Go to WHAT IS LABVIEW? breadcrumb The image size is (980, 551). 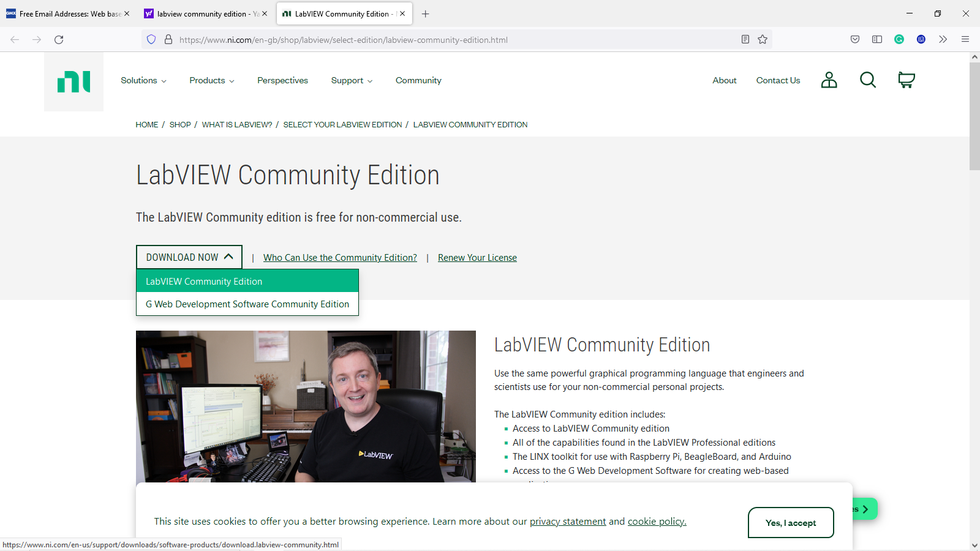pyautogui.click(x=237, y=125)
